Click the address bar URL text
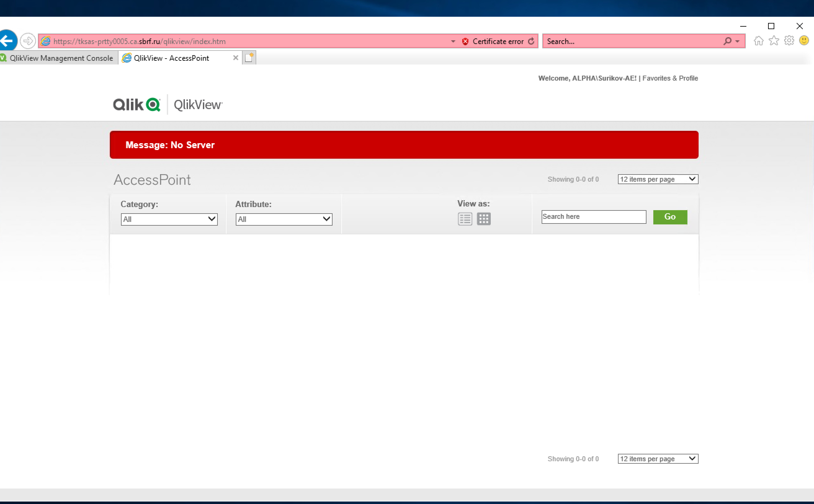 pyautogui.click(x=140, y=41)
